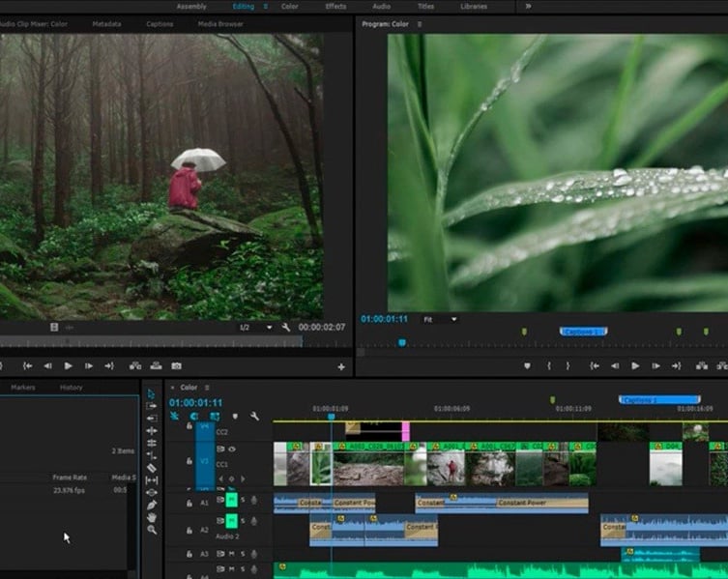Switch to Audio workspace
The height and width of the screenshot is (579, 728).
[381, 7]
